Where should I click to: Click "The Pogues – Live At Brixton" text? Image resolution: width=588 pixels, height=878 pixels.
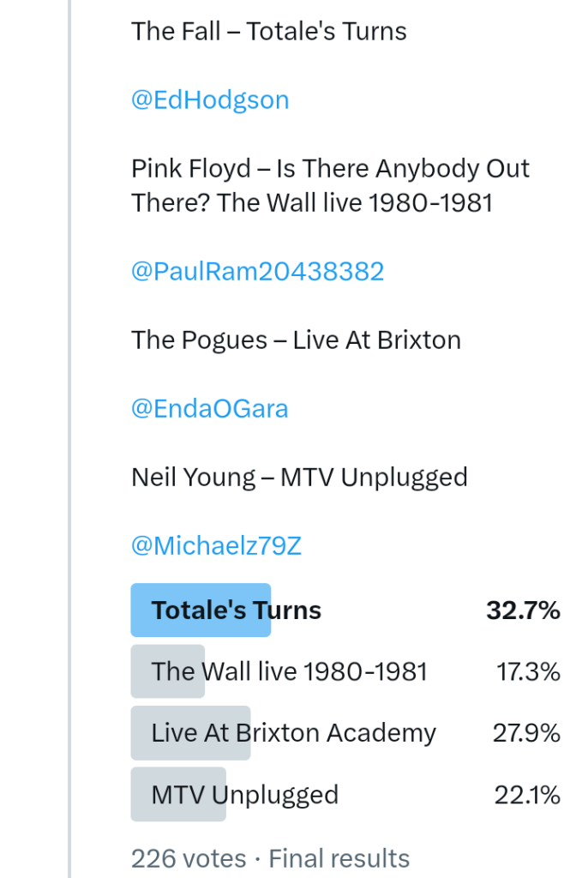pos(296,340)
